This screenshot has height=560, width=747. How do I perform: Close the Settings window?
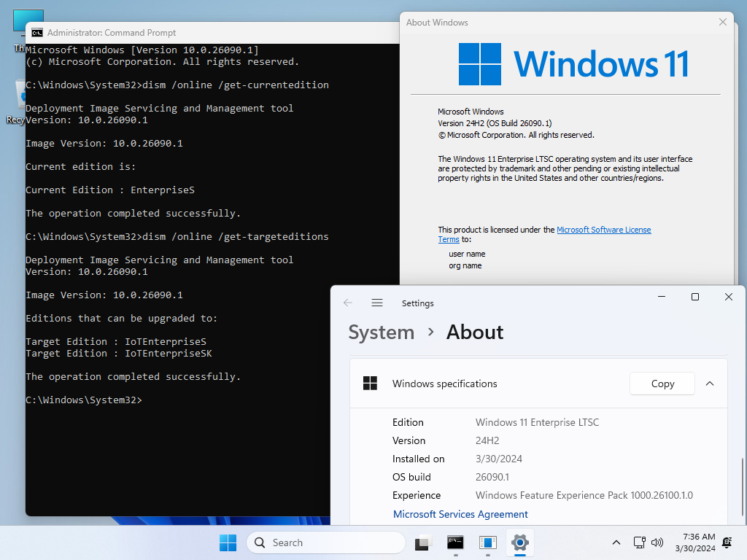[x=729, y=297]
